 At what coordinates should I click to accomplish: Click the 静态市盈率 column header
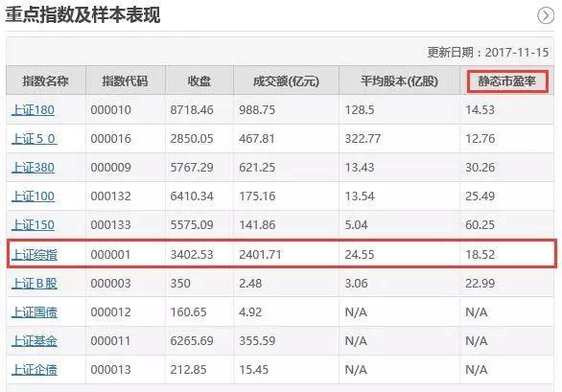point(506,81)
